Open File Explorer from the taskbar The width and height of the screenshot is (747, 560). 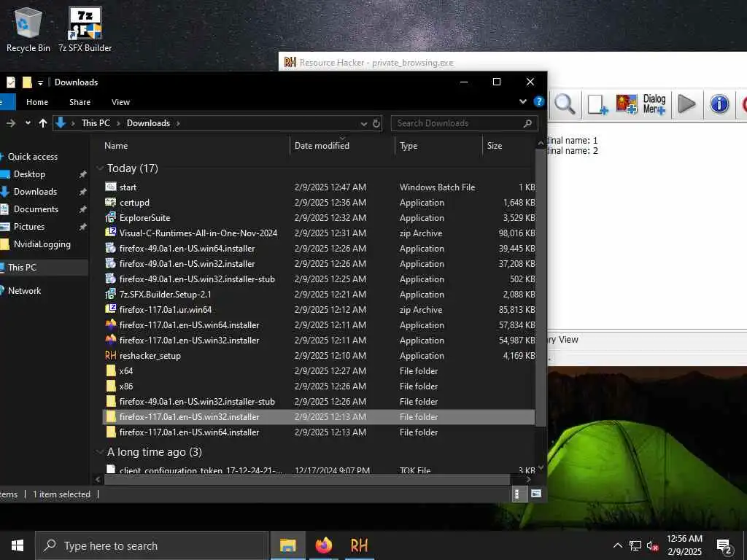[287, 545]
